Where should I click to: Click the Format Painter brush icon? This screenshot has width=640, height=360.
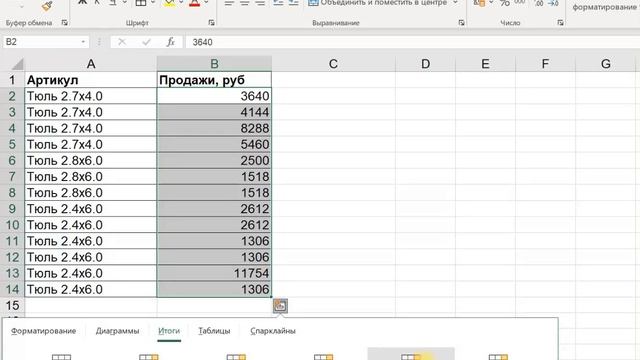(47, 5)
